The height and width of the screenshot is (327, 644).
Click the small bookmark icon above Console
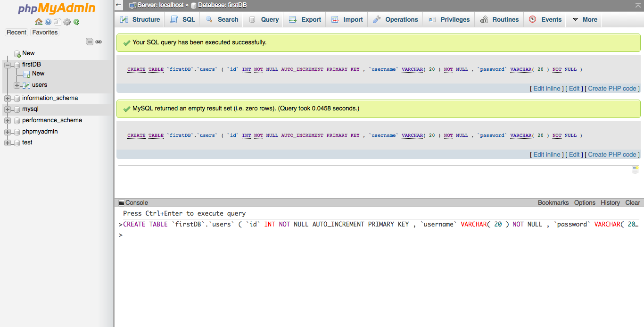(x=635, y=169)
